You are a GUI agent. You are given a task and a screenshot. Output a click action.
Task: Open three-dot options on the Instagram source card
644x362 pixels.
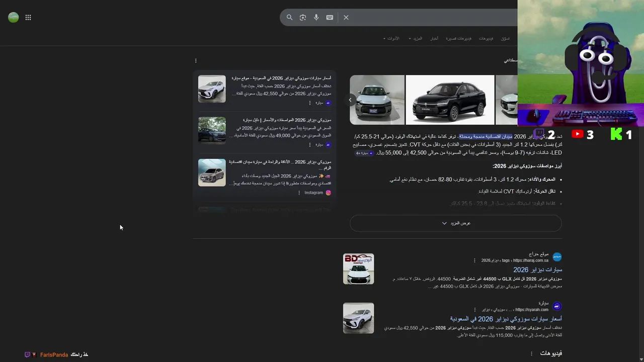click(299, 193)
